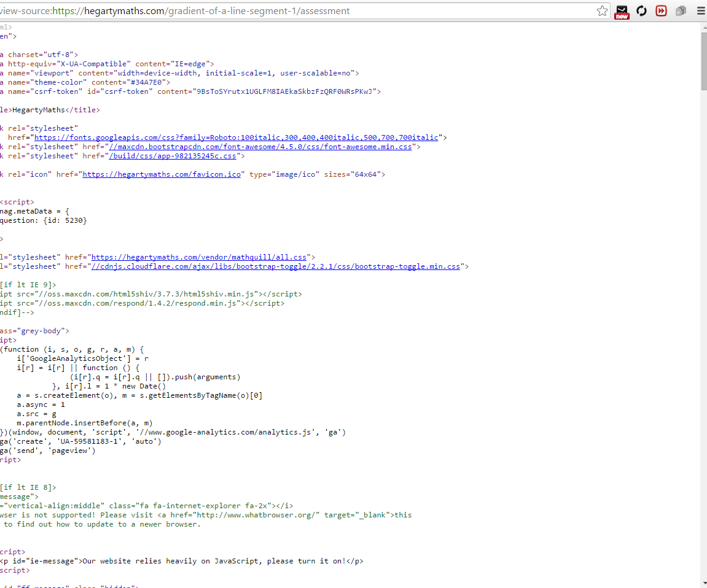The width and height of the screenshot is (707, 588).
Task: Open the Chrome hamburger menu
Action: coord(701,11)
